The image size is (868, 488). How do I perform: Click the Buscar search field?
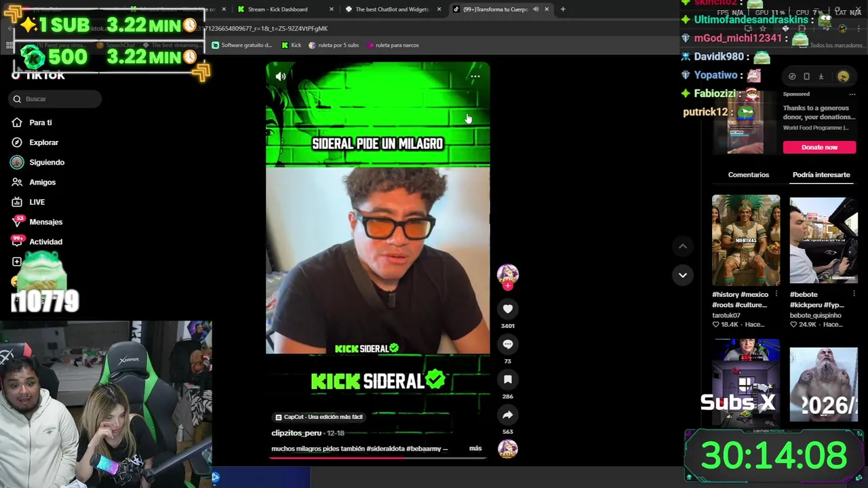(56, 99)
